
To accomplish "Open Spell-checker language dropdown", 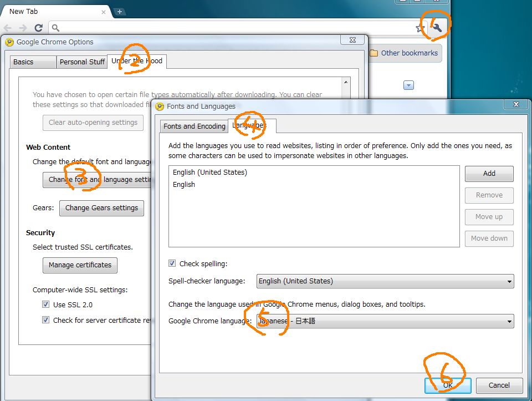I will click(385, 281).
